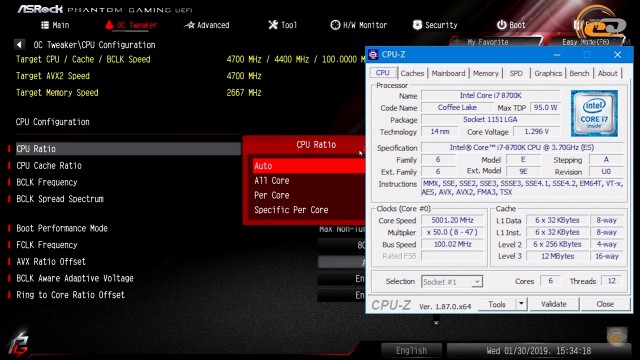Open the Boot tab
The image size is (640, 360).
[x=511, y=25]
